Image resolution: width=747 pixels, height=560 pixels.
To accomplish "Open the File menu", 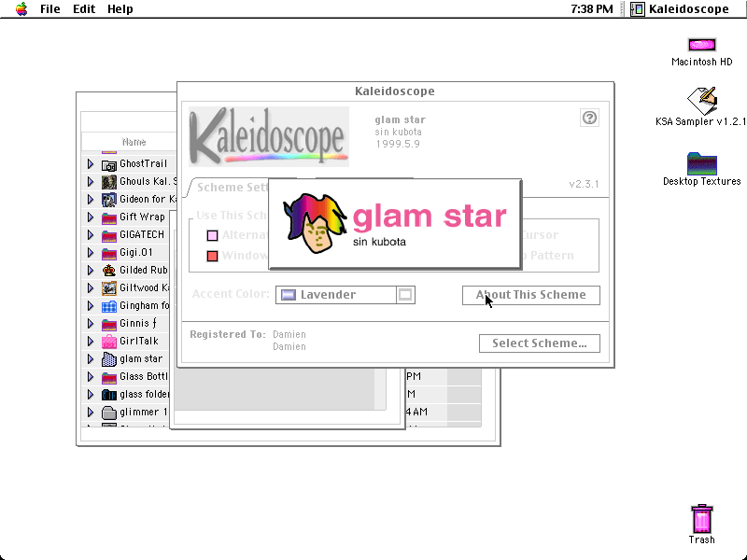I will tap(50, 9).
